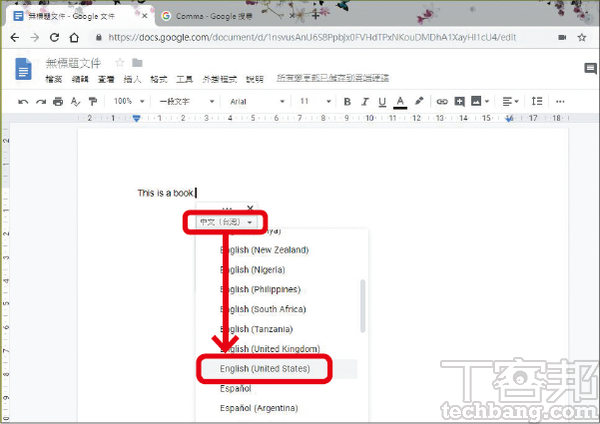Click the camera icon in address bar

pyautogui.click(x=562, y=38)
